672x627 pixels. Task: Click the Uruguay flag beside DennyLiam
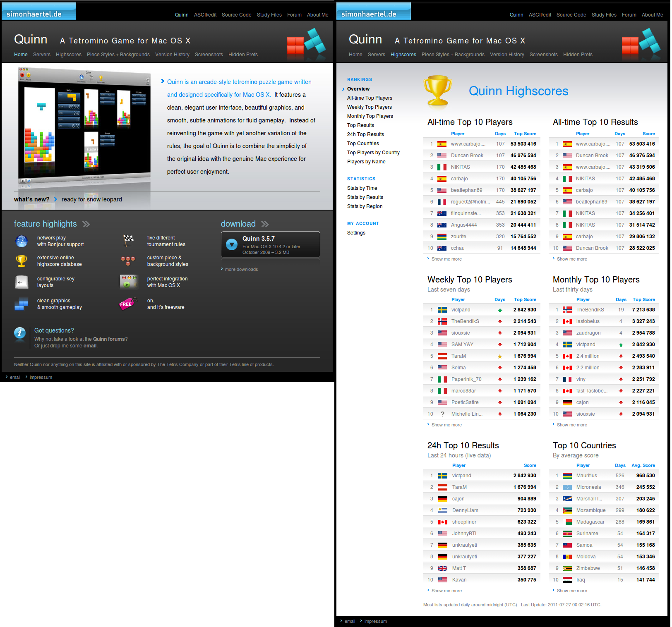pyautogui.click(x=443, y=511)
